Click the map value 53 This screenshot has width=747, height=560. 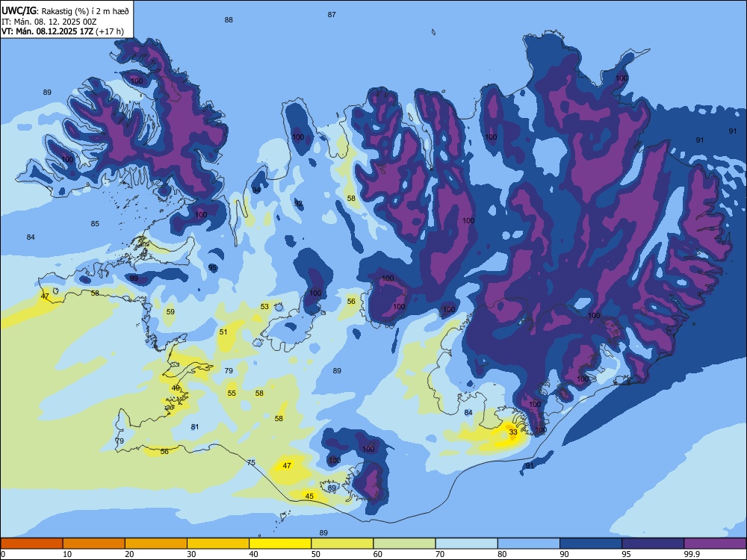point(264,307)
